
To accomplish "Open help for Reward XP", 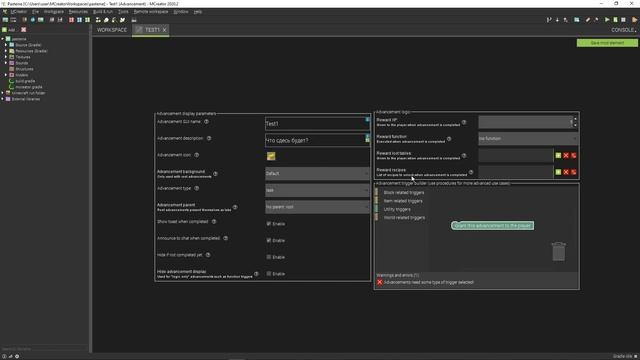I will (464, 122).
